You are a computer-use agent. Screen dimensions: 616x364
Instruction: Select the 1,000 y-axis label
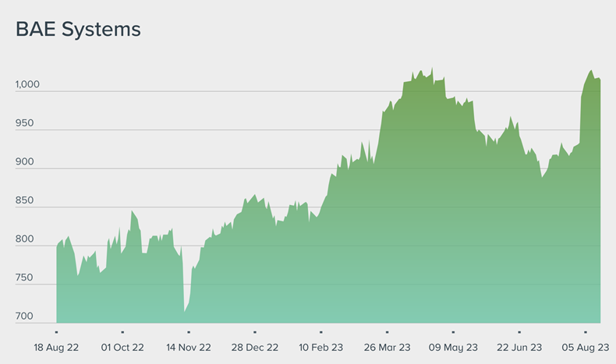pyautogui.click(x=27, y=84)
